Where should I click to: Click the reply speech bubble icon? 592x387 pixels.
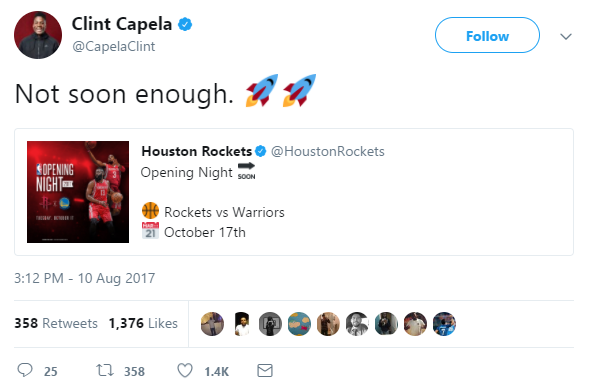coord(25,370)
